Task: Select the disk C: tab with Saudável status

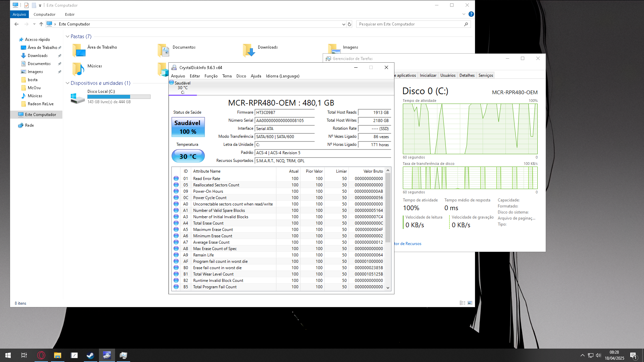Action: [x=182, y=87]
